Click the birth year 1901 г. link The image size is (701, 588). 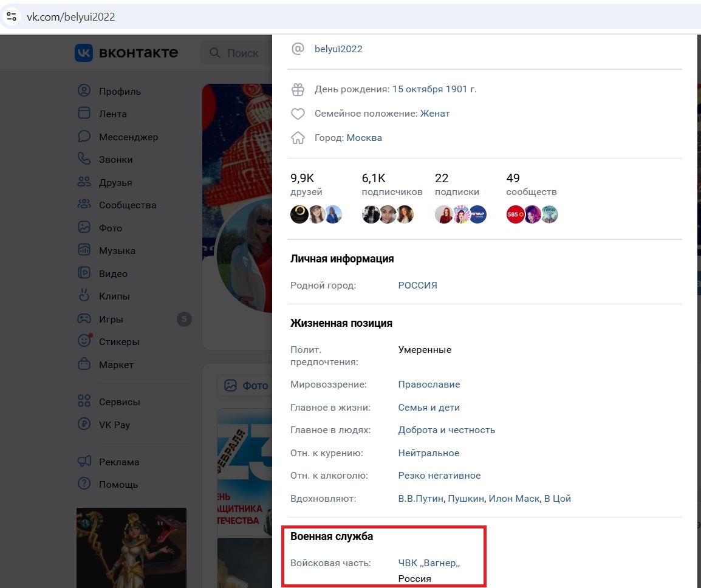click(x=462, y=89)
